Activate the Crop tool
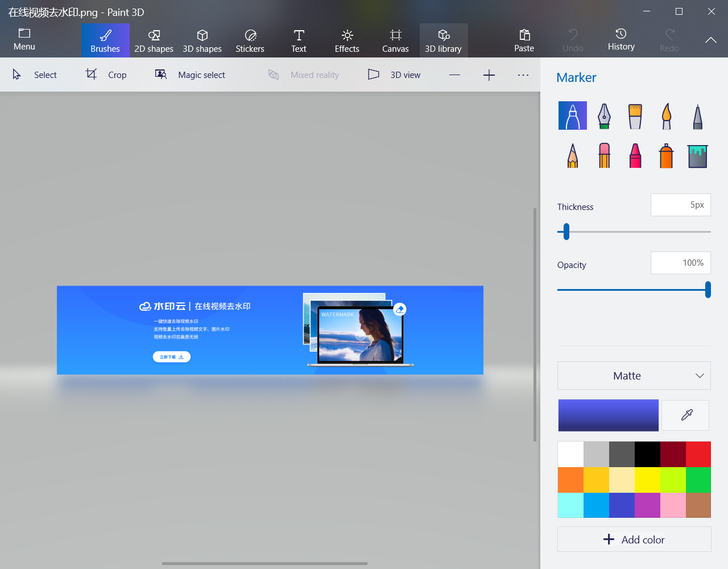 (106, 75)
